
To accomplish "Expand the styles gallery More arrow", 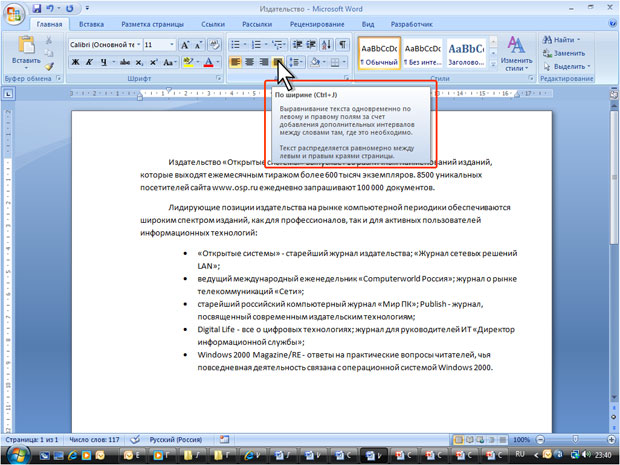I will pyautogui.click(x=493, y=64).
